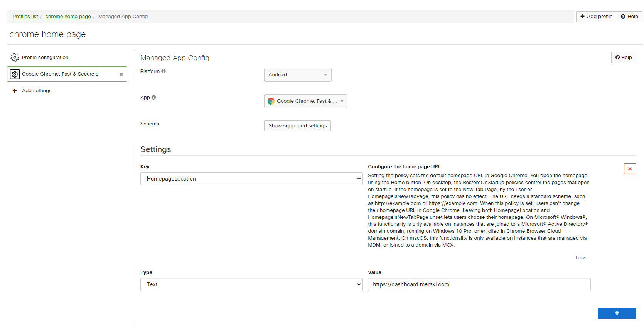Click Show supported settings button
Viewport: 644px width, 330px height.
click(x=297, y=126)
